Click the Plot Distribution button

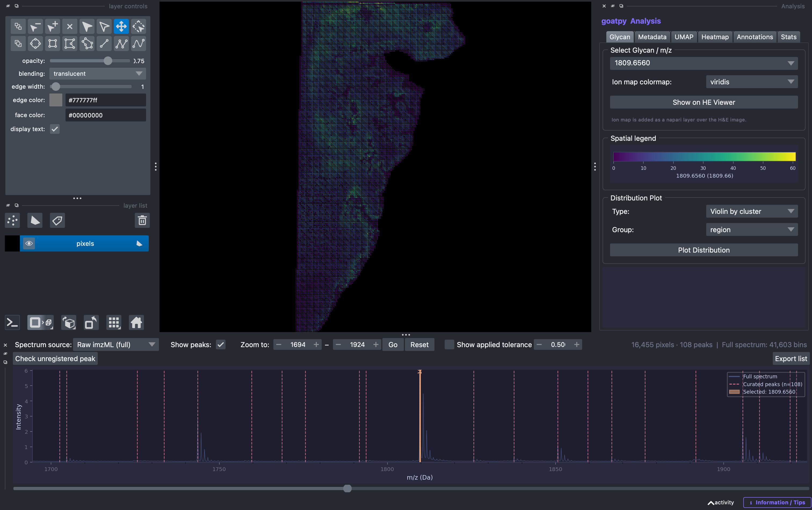pyautogui.click(x=704, y=250)
